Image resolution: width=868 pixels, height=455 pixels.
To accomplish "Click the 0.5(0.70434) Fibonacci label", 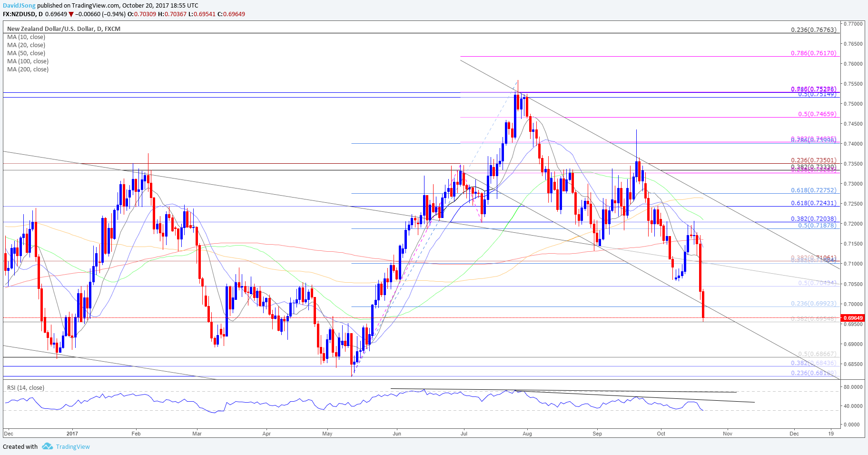I will pyautogui.click(x=817, y=283).
